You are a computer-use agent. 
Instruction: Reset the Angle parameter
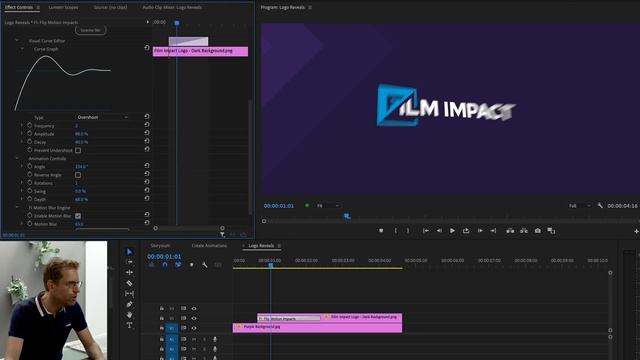coord(147,166)
